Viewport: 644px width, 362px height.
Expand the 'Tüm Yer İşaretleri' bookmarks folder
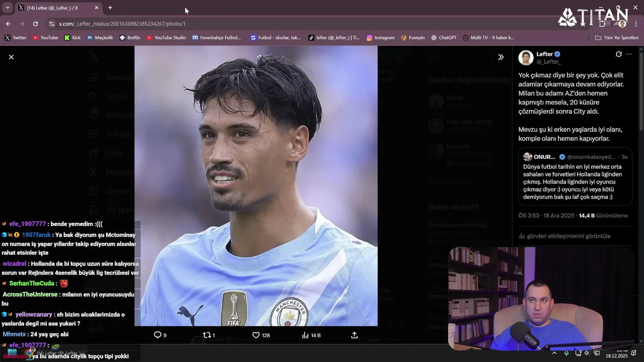(x=616, y=38)
